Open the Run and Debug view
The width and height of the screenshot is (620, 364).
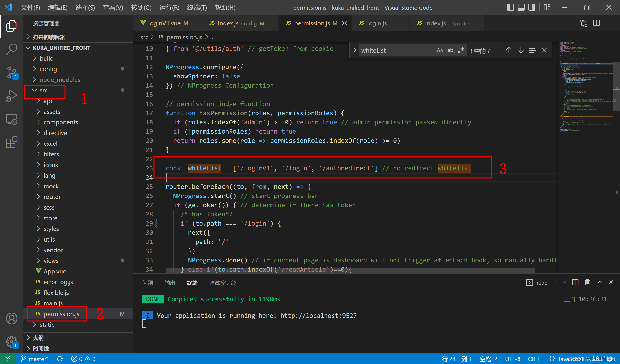(11, 96)
